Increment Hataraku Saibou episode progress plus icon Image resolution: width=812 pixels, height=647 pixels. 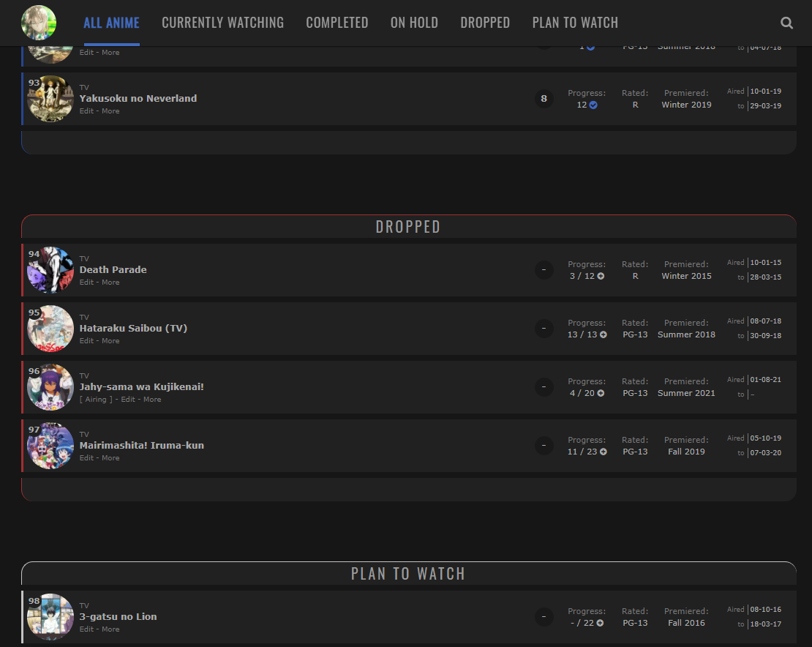coord(603,334)
